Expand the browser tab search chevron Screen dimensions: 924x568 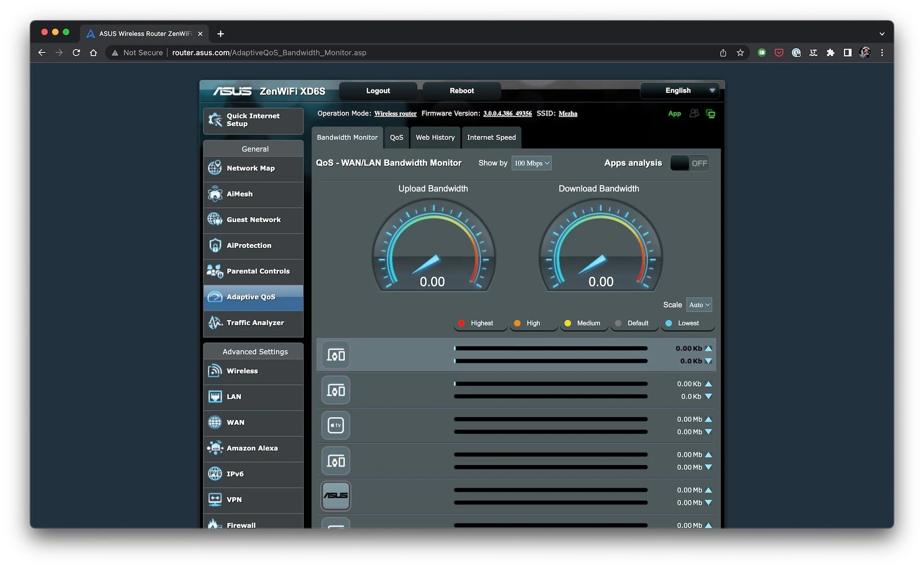[882, 34]
